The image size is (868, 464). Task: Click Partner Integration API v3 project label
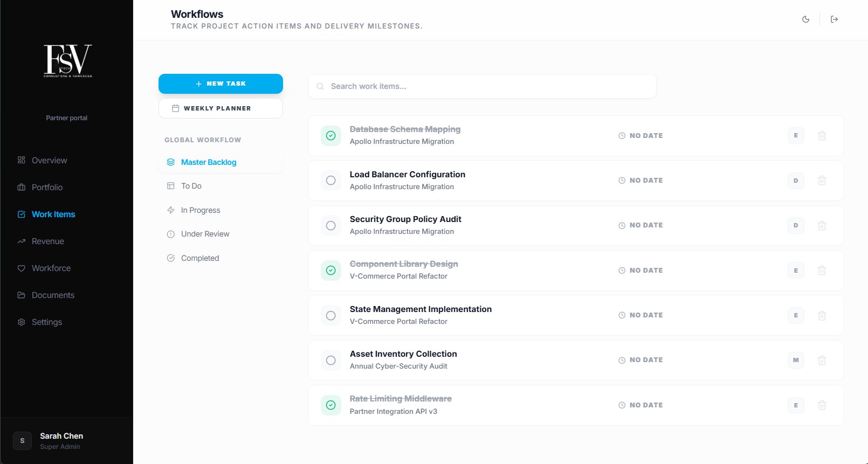click(x=394, y=411)
